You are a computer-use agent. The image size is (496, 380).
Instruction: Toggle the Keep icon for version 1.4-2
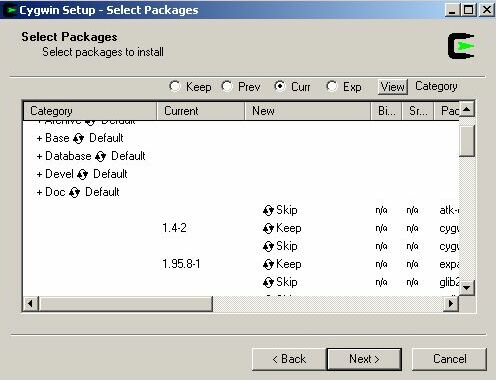point(268,228)
